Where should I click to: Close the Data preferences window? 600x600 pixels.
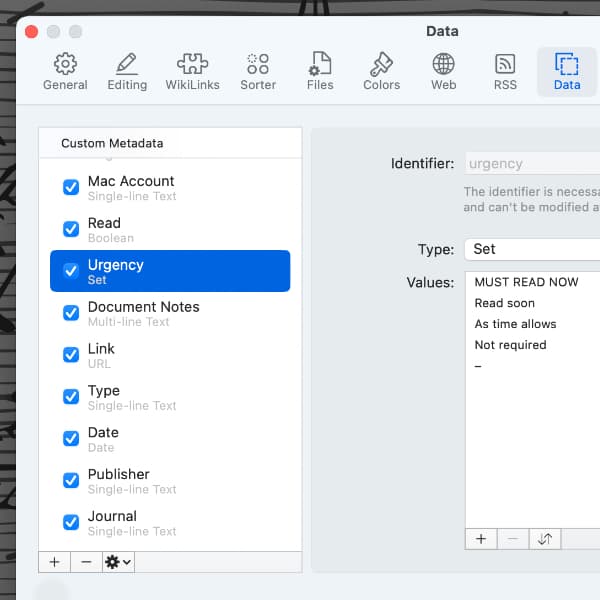(31, 31)
